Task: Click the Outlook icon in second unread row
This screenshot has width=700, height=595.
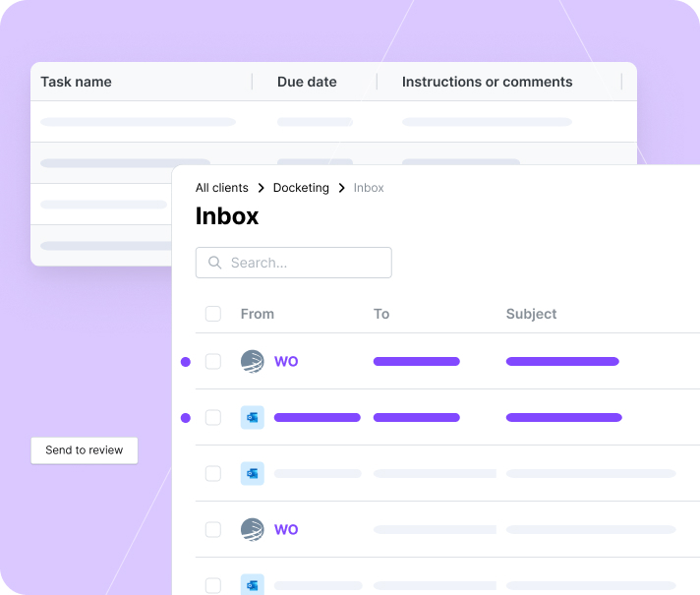Action: (253, 418)
